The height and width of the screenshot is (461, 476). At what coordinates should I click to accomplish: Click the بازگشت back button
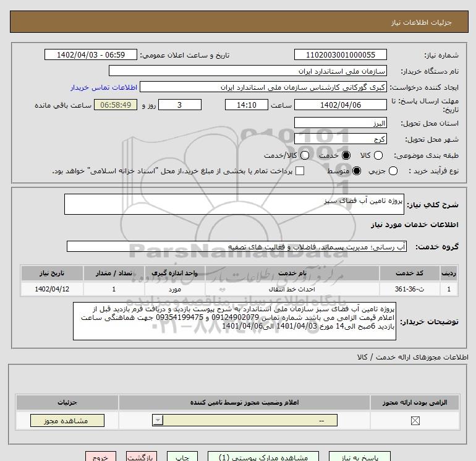coord(142,457)
